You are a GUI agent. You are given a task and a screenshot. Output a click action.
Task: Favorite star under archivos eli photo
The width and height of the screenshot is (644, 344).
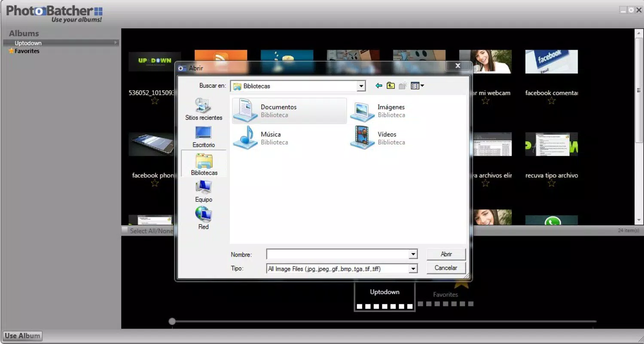point(485,183)
